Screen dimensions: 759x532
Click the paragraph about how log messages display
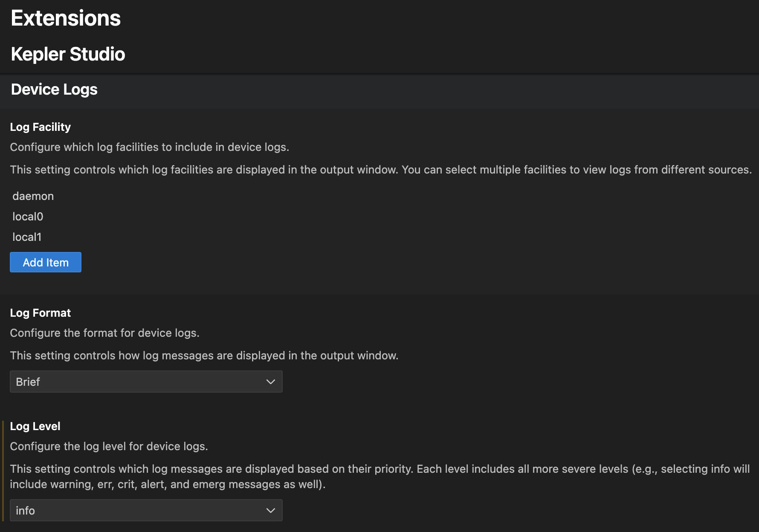tap(204, 356)
